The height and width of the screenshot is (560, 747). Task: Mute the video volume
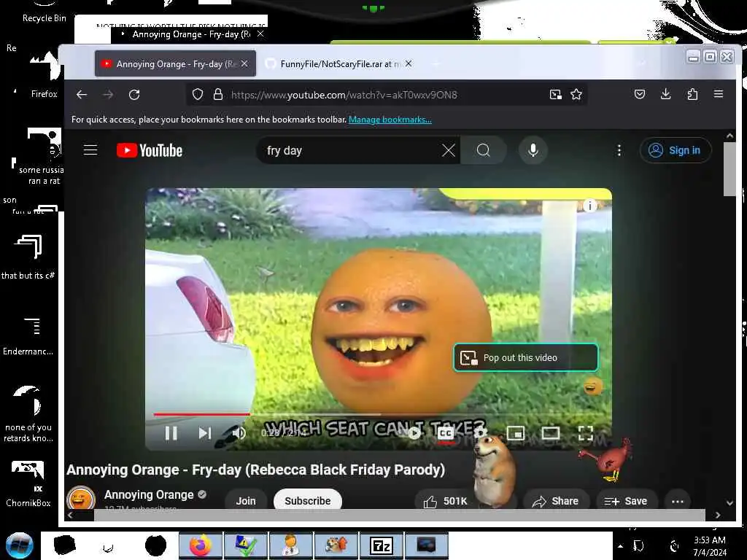[239, 433]
